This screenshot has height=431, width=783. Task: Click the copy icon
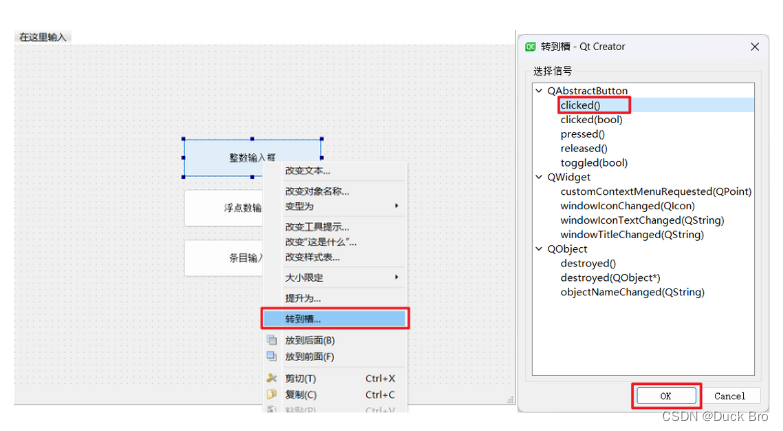point(272,394)
